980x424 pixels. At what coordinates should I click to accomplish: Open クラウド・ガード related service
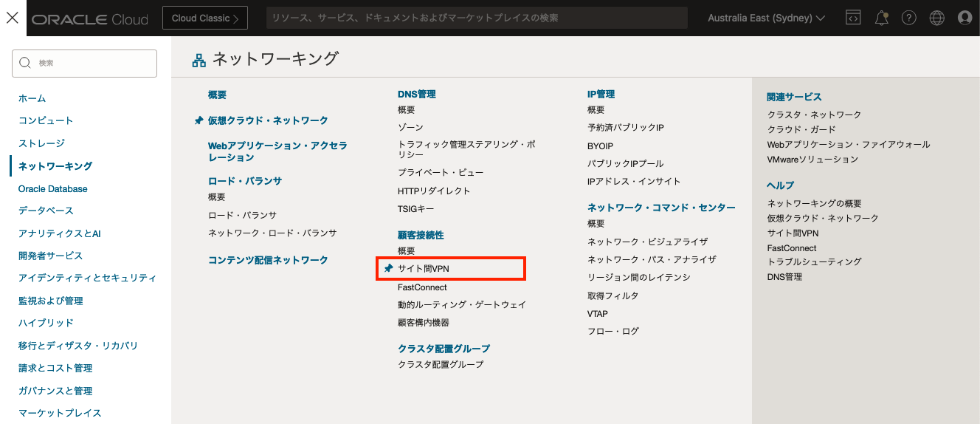tap(801, 130)
